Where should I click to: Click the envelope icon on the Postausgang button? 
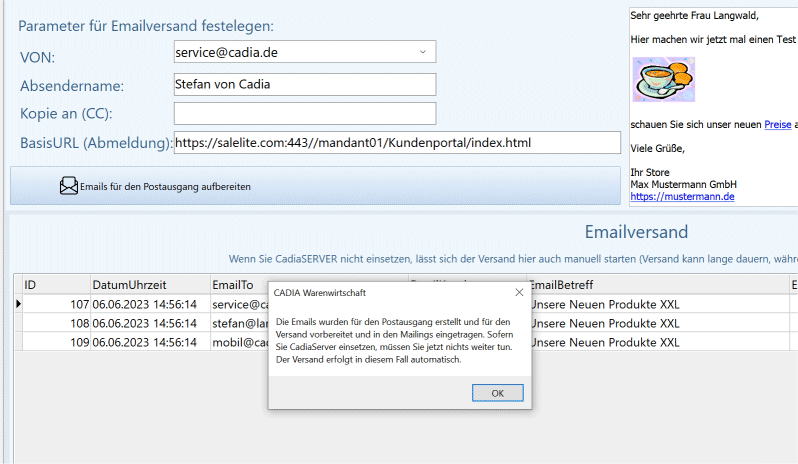pyautogui.click(x=69, y=186)
